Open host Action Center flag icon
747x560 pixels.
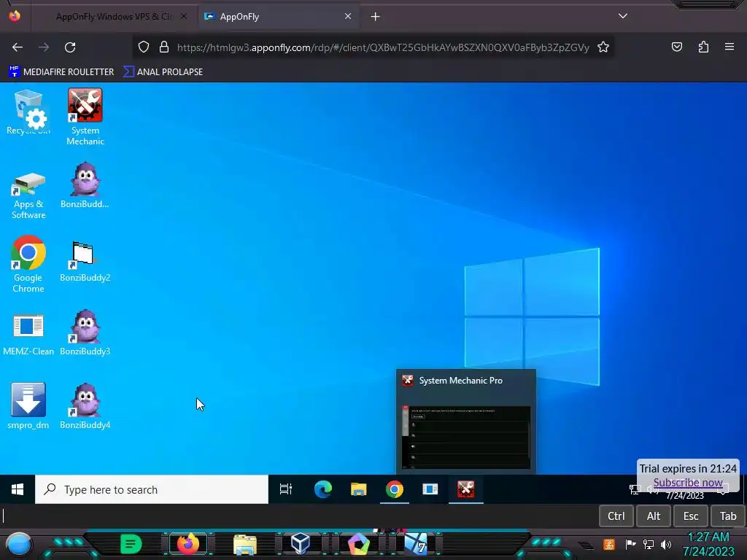[x=630, y=544]
